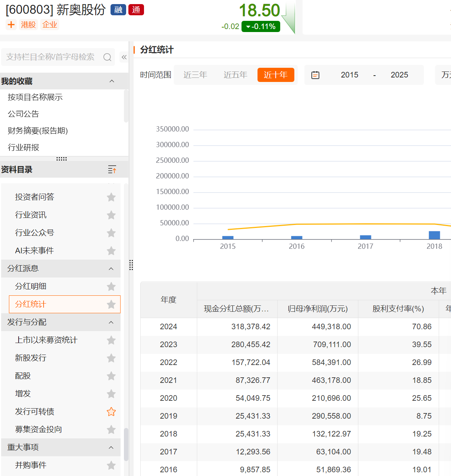
Task: Click the 2022 payout ratio 26.99
Action: click(x=422, y=362)
